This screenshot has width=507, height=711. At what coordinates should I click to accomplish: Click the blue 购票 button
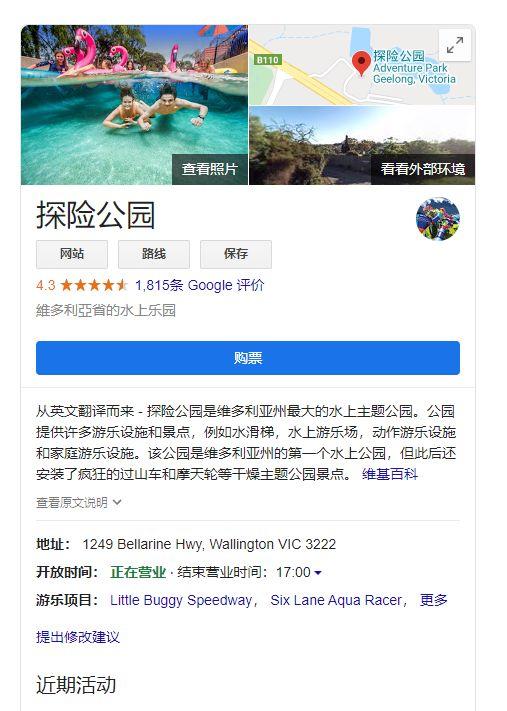coord(248,358)
